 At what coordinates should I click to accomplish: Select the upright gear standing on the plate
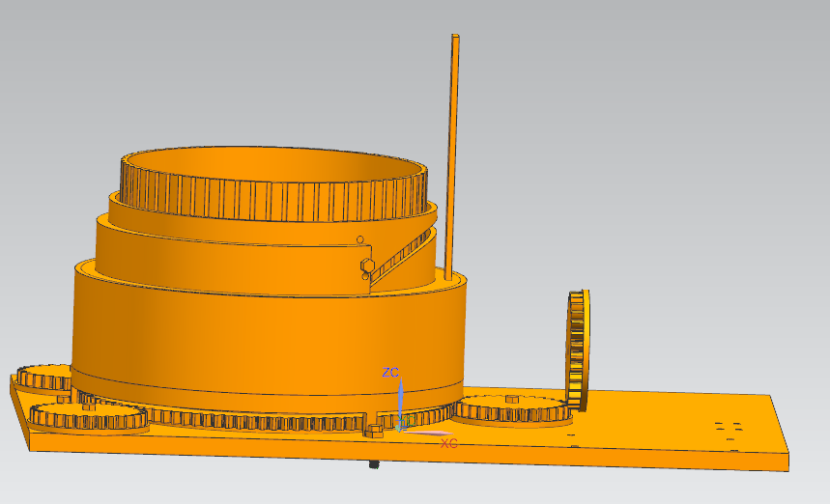pos(578,350)
